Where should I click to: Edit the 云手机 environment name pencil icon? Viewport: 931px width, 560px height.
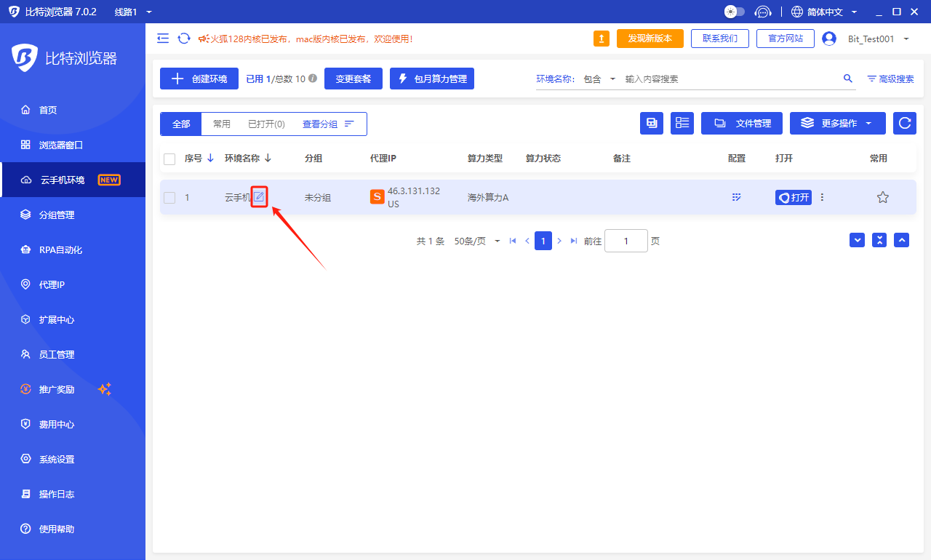[259, 196]
